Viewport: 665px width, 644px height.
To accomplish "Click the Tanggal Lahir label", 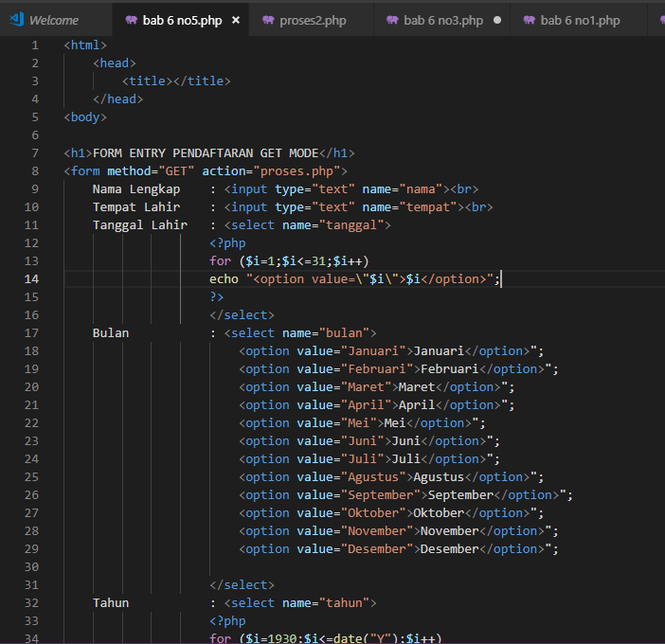I will (140, 225).
